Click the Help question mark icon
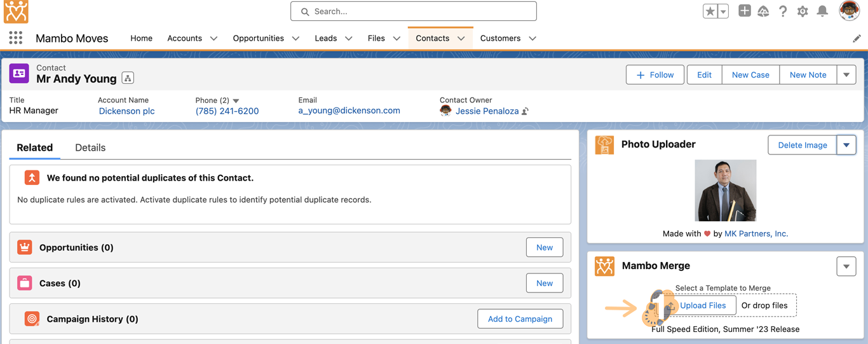 (783, 11)
